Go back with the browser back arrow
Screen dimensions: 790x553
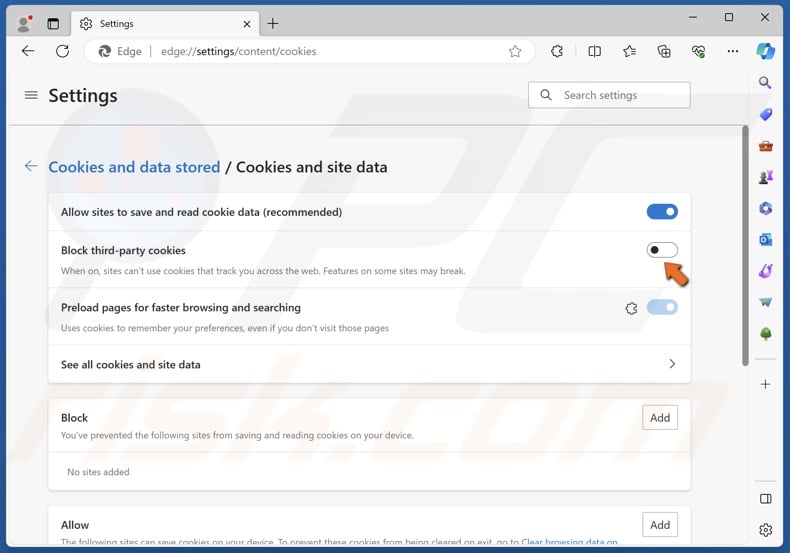28,51
